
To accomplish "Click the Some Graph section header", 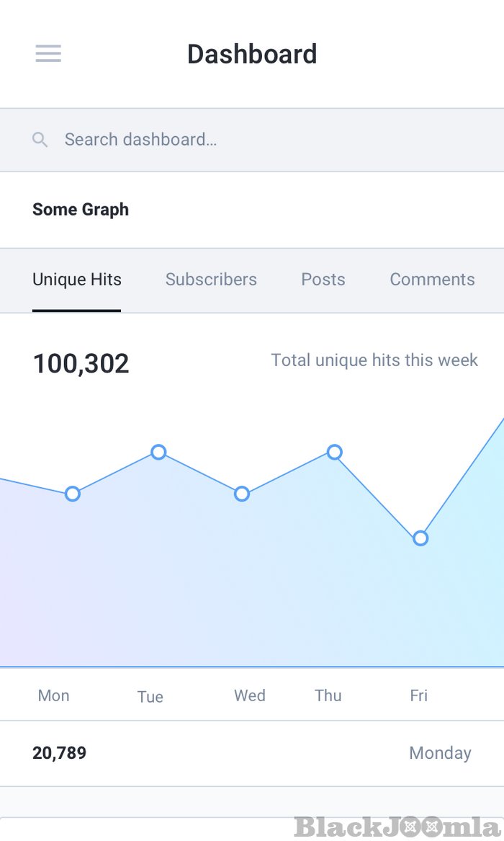I will click(81, 210).
